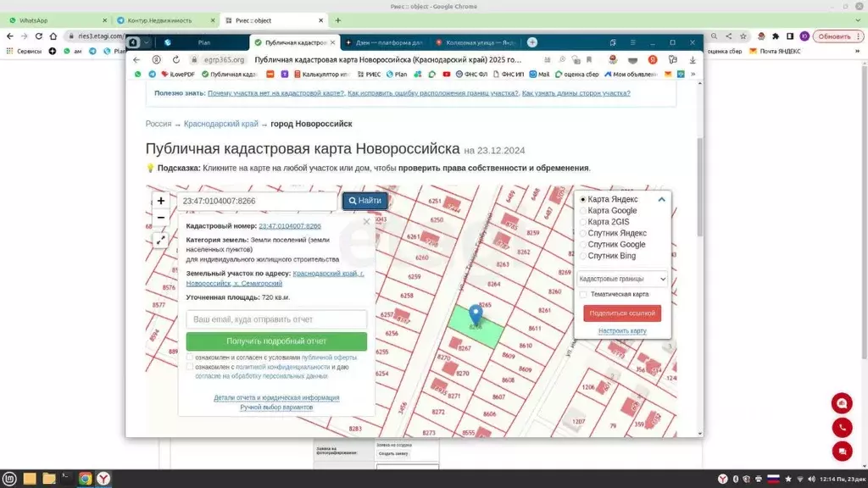Screen dimensions: 868x488
Task: Open the Linux Mint start menu
Action: point(9,479)
